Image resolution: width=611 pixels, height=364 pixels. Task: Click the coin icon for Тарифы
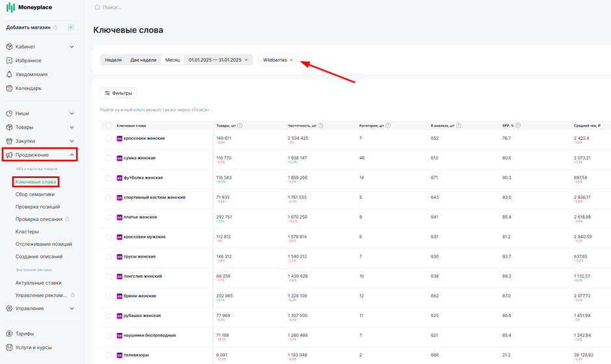(x=9, y=333)
